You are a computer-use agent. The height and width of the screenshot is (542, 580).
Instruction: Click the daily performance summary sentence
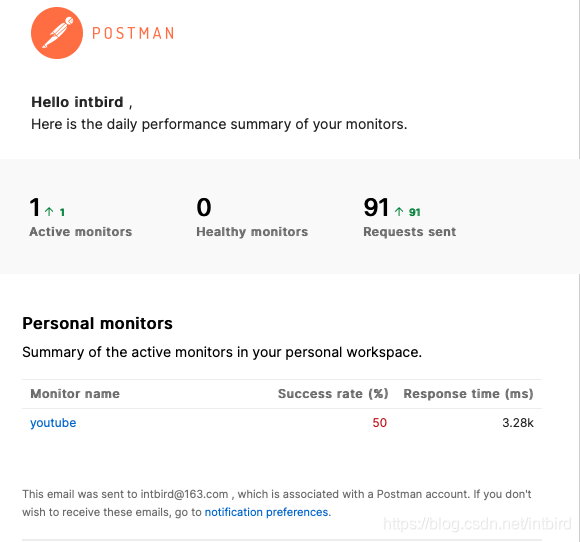[219, 124]
